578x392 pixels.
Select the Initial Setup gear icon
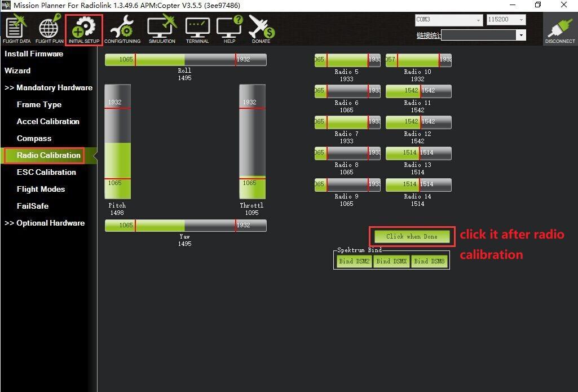pos(84,29)
